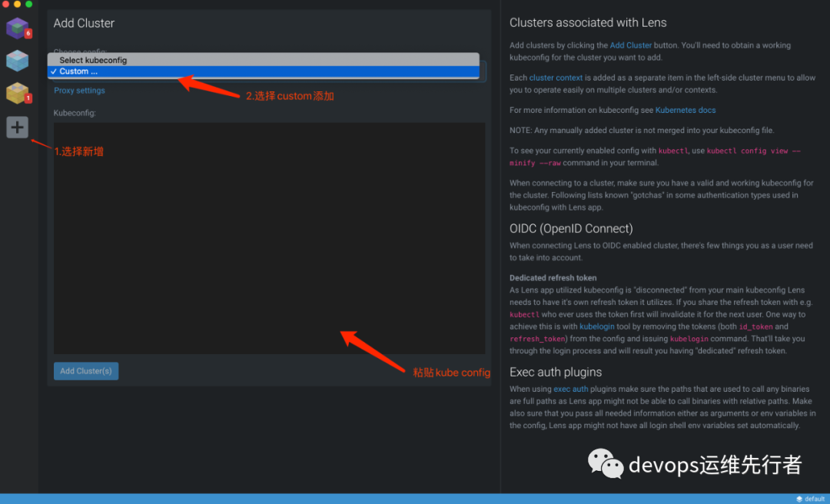This screenshot has height=504, width=830.
Task: Click the 'OIDC (OpenID Connect)' heading
Action: [x=571, y=229]
